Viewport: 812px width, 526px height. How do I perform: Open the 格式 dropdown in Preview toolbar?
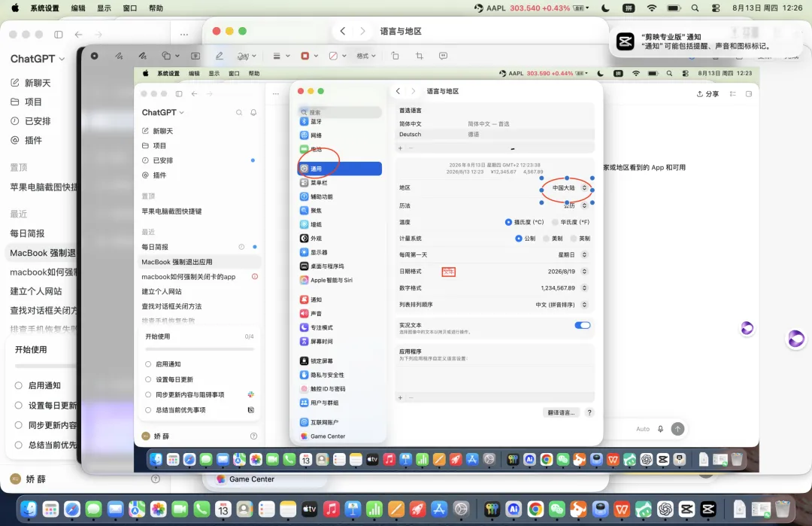click(365, 56)
